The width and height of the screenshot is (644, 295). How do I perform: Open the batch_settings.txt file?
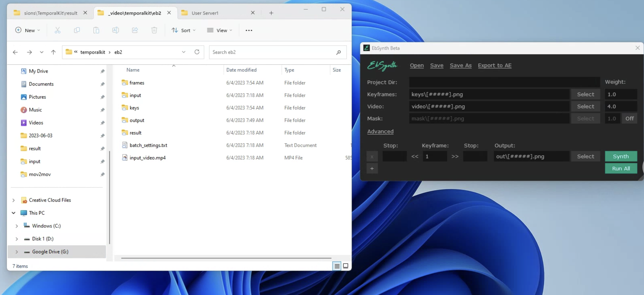tap(148, 145)
